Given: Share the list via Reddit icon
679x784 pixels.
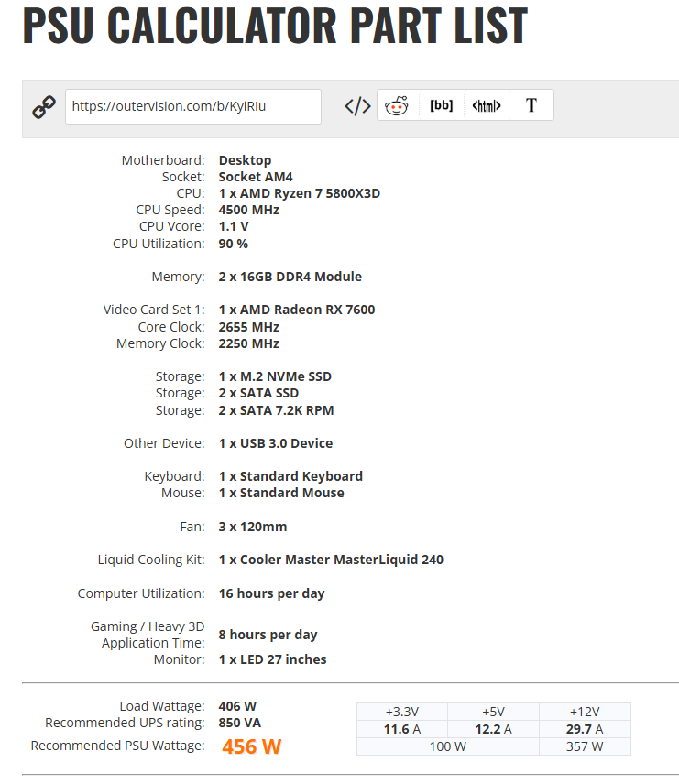Looking at the screenshot, I should pos(396,105).
